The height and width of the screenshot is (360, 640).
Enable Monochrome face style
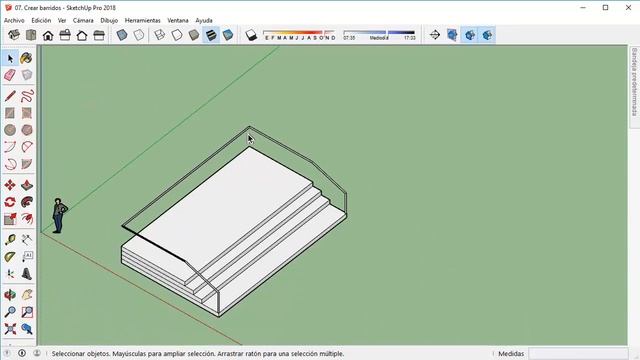tap(228, 35)
